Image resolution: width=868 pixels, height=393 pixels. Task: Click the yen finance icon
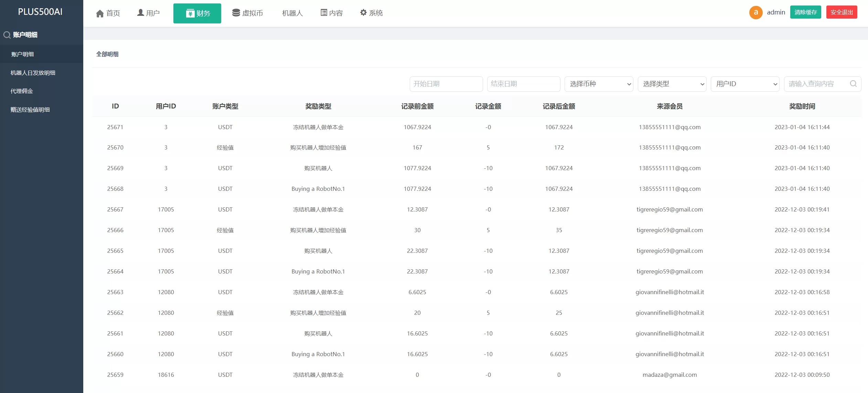[x=190, y=13]
